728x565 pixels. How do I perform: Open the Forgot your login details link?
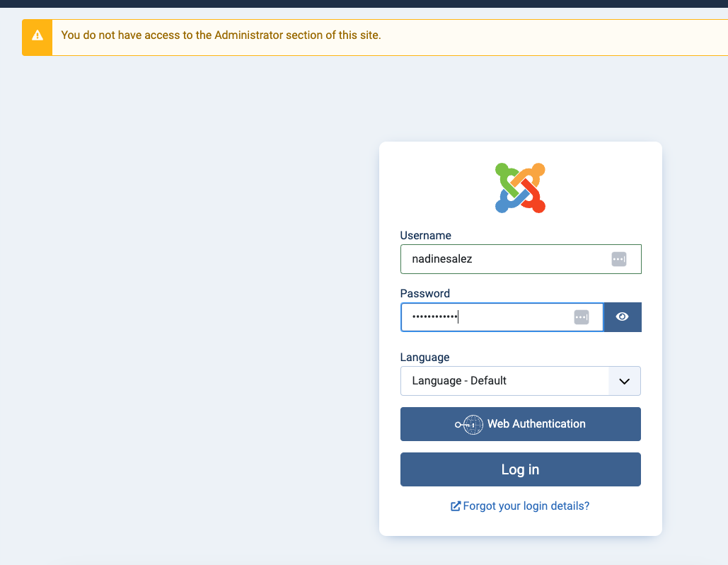pos(521,506)
